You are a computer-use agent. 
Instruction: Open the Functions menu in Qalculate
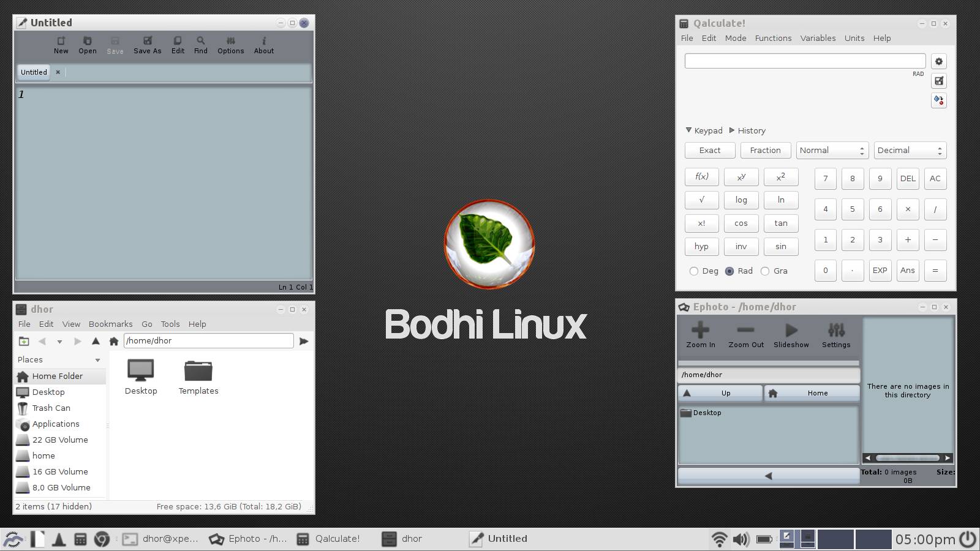(773, 38)
